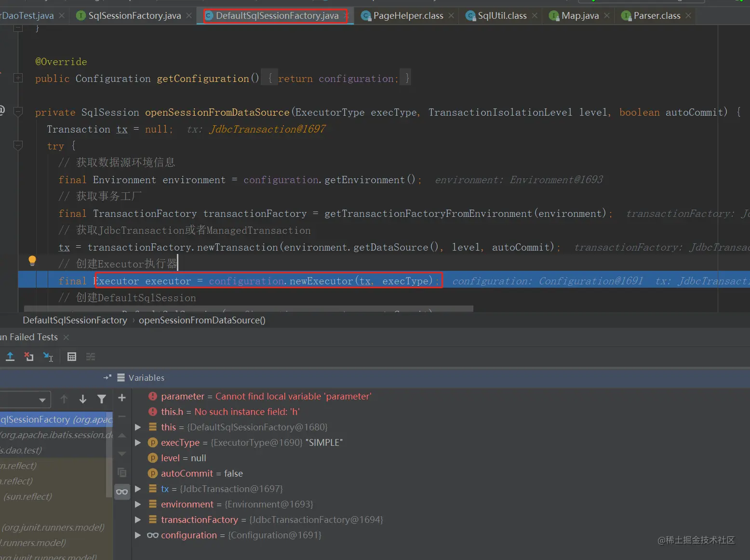This screenshot has width=750, height=560.
Task: Expand the 'this' variable node
Action: (138, 427)
